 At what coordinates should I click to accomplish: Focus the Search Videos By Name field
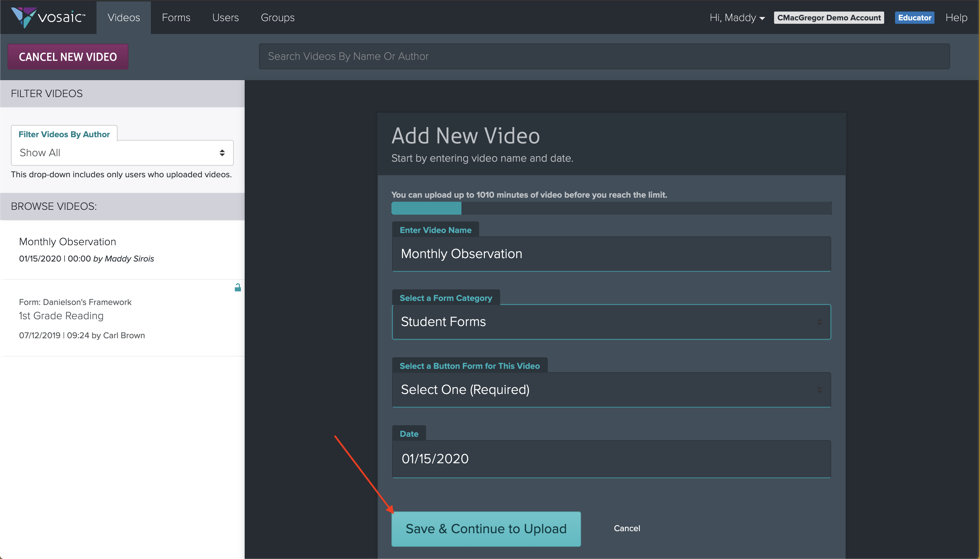(604, 56)
